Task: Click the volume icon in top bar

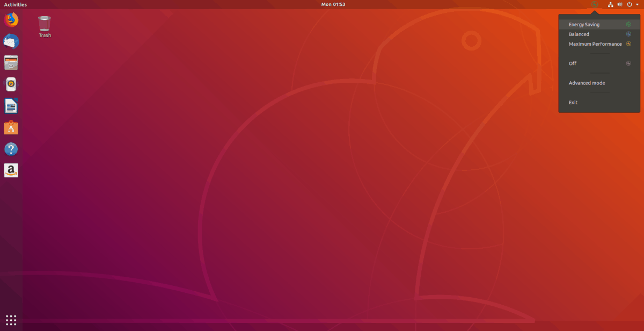Action: (x=620, y=4)
